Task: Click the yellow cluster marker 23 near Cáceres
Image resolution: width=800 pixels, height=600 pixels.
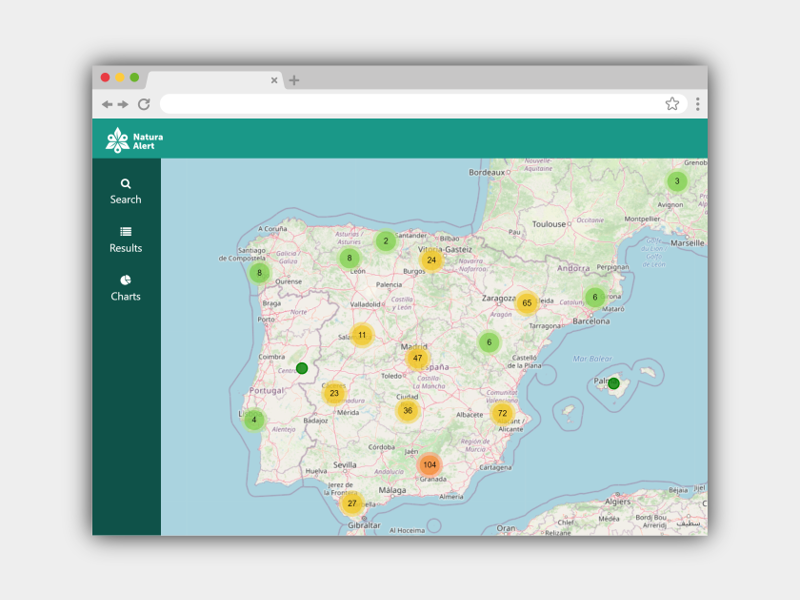Action: pos(334,393)
